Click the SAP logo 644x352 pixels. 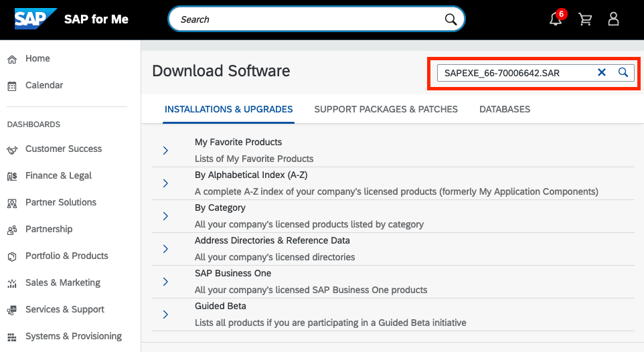(x=35, y=19)
